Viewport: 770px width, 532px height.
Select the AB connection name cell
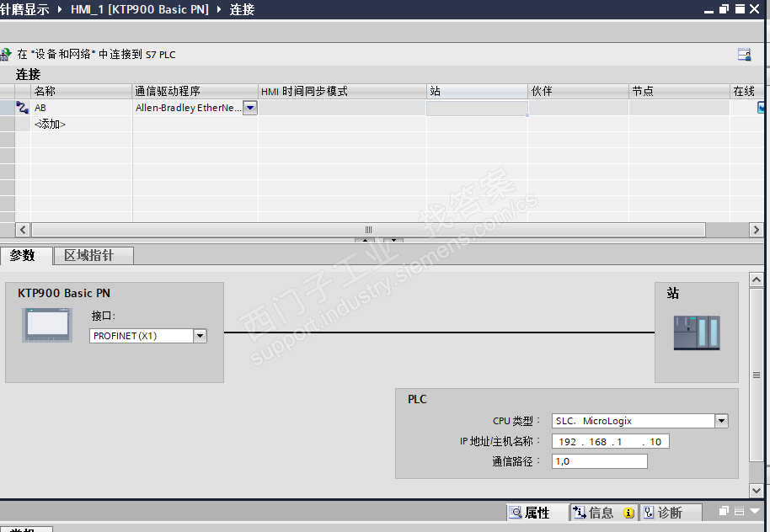82,108
